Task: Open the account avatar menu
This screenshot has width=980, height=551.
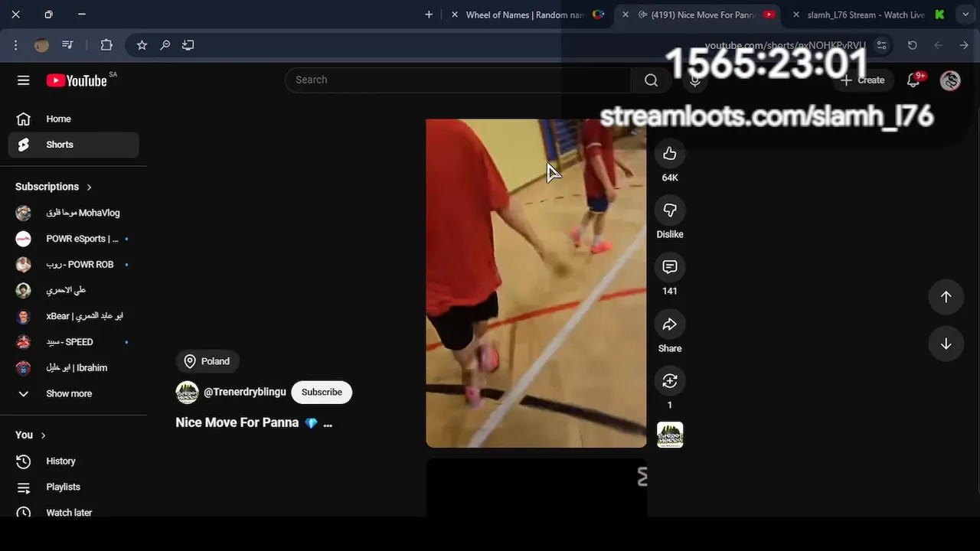Action: pyautogui.click(x=950, y=80)
